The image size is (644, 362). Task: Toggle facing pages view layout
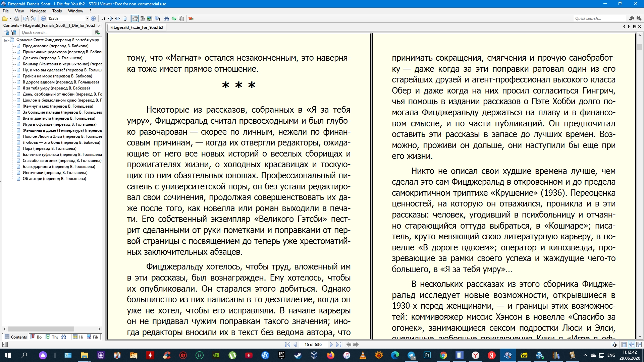pyautogui.click(x=631, y=345)
